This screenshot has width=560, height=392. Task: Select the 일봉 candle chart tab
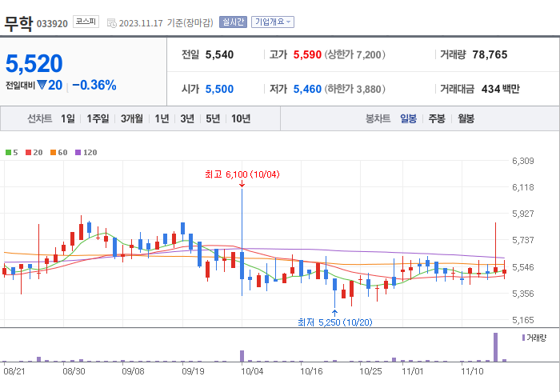pos(408,118)
